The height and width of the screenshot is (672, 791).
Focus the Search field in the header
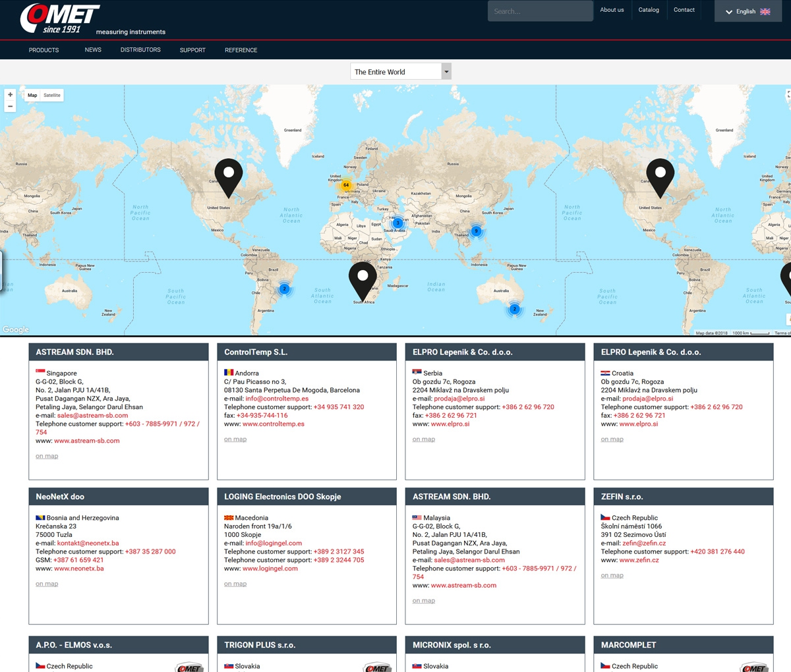(x=541, y=11)
